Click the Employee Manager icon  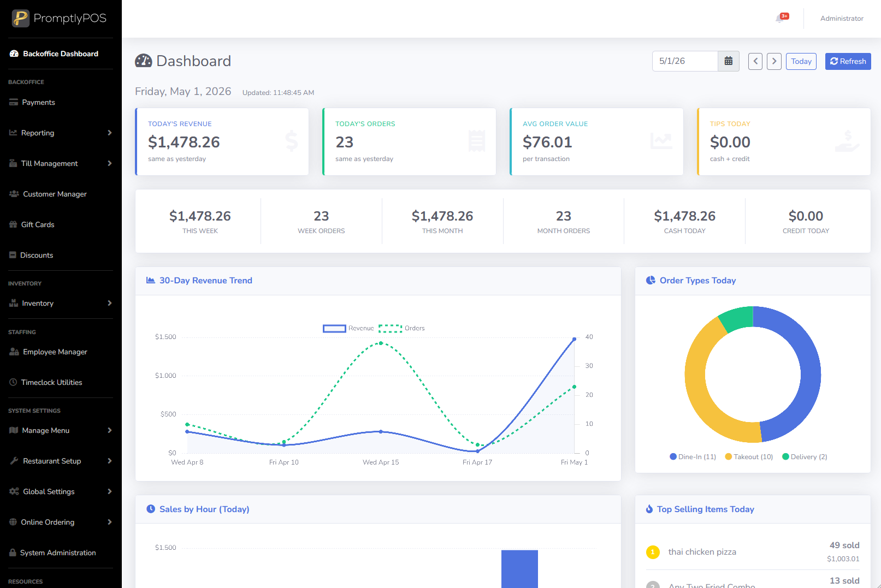[14, 352]
